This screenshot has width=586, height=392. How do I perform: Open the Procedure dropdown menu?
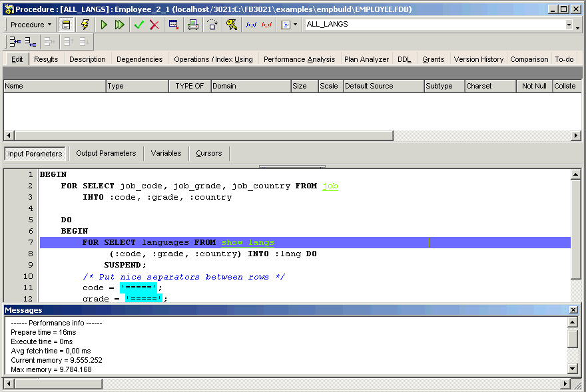(x=31, y=25)
